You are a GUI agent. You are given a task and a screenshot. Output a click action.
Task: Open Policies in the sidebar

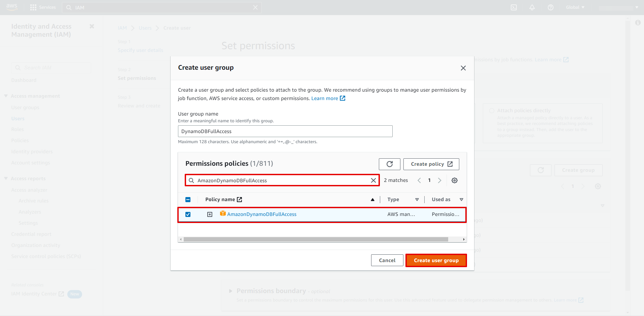(20, 140)
